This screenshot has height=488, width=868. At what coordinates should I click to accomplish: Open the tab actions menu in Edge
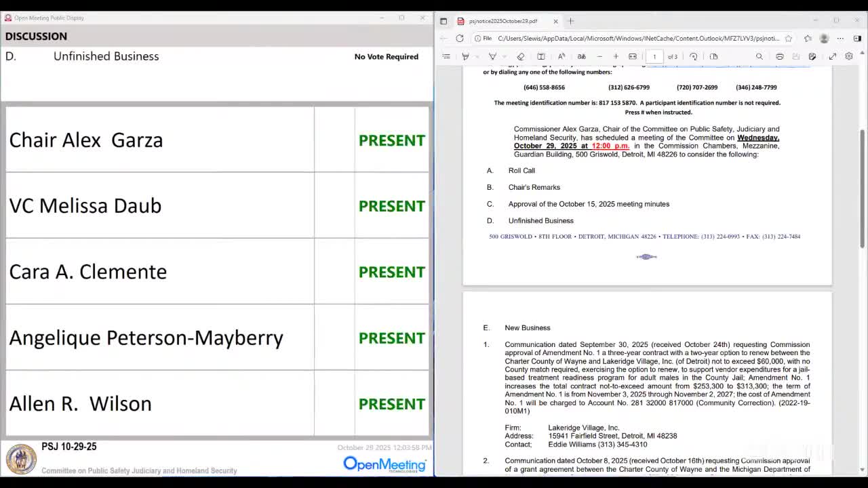point(443,21)
